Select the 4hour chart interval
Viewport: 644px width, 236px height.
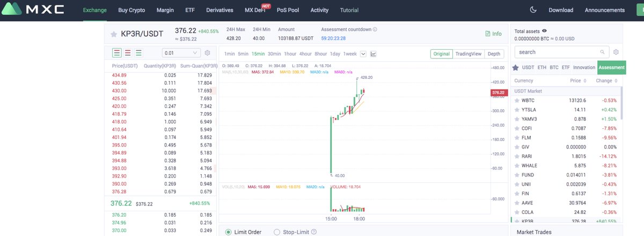pos(305,54)
